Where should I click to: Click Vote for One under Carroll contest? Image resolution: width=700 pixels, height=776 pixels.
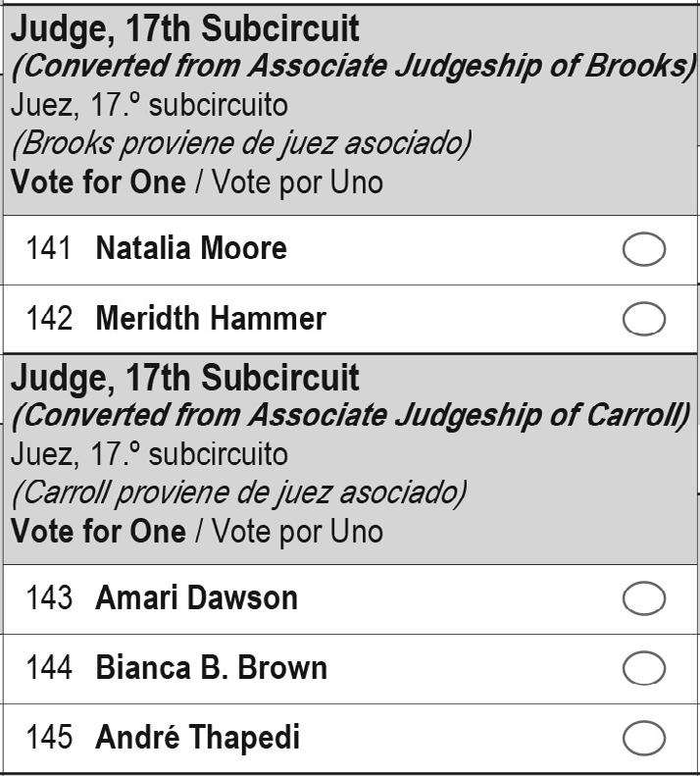coord(98,531)
